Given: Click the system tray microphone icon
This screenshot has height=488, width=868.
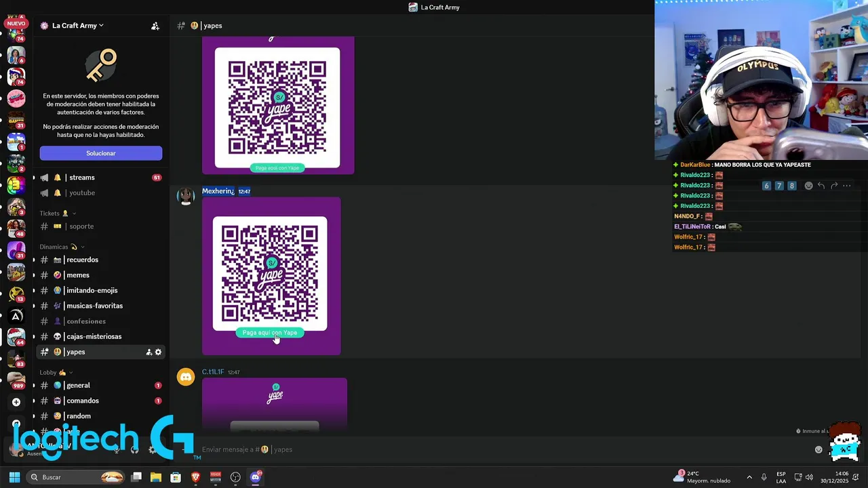Looking at the screenshot, I should coord(764,477).
